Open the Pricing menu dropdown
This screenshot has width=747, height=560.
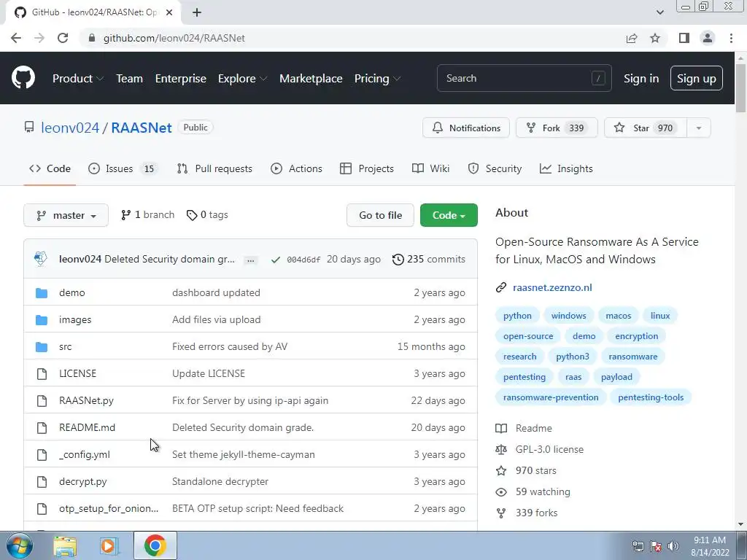coord(377,79)
